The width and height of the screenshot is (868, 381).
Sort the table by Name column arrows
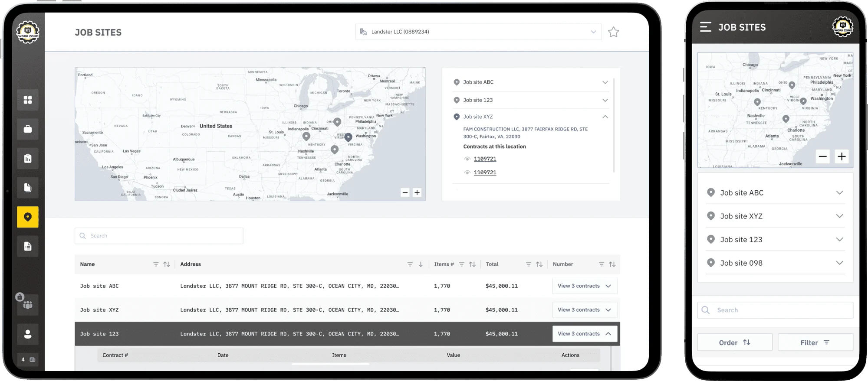(167, 264)
